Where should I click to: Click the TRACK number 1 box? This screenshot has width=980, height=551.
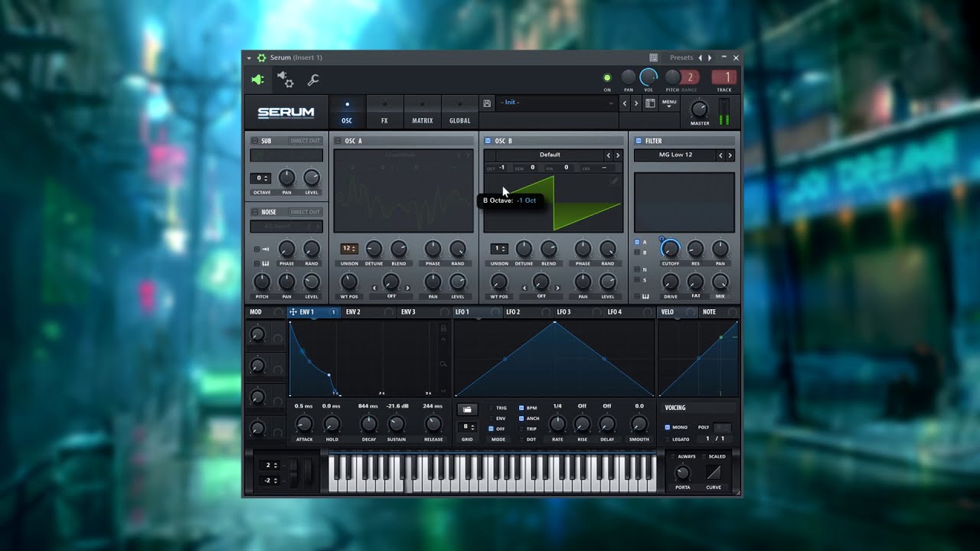(x=724, y=77)
